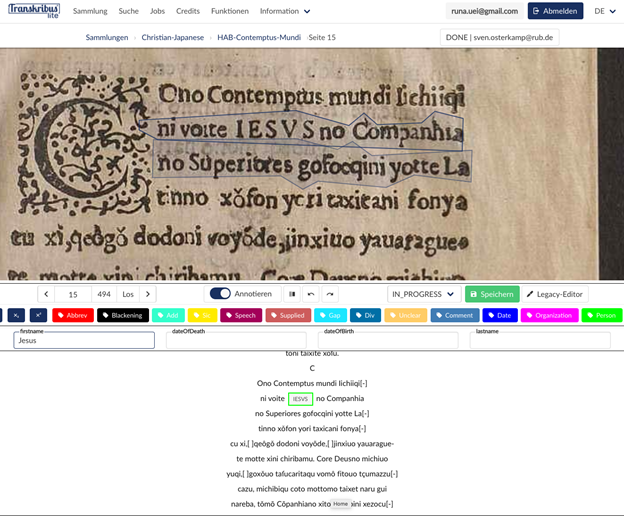Click the outlined 'no Superiores' line in scan

click(x=312, y=166)
